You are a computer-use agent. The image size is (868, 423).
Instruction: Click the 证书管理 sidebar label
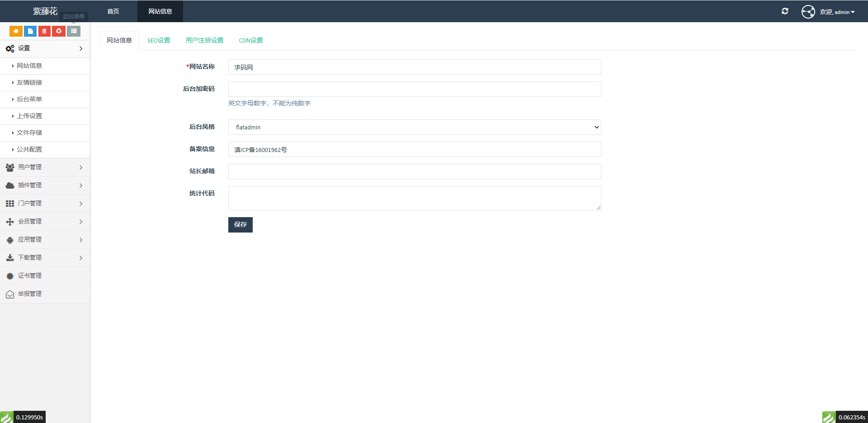pyautogui.click(x=30, y=276)
